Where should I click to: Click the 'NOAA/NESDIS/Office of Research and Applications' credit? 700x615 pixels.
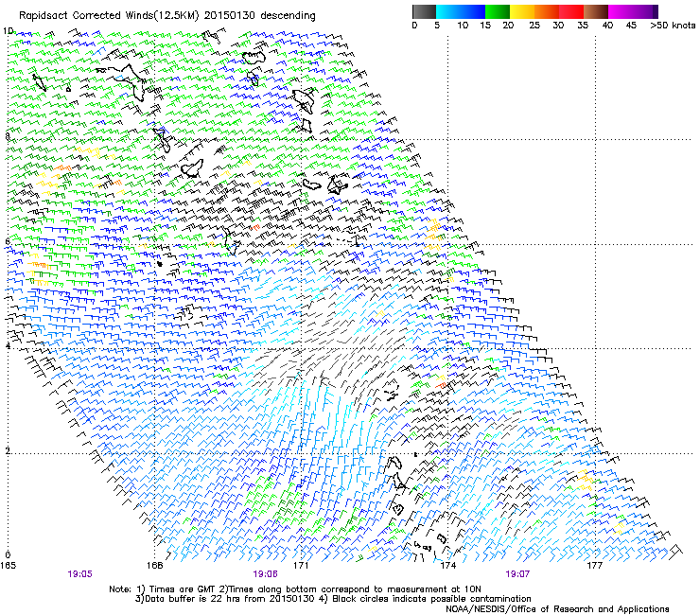(x=557, y=609)
